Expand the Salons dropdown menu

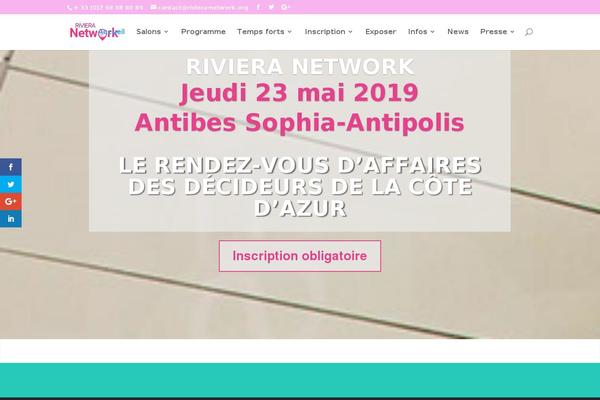point(152,32)
